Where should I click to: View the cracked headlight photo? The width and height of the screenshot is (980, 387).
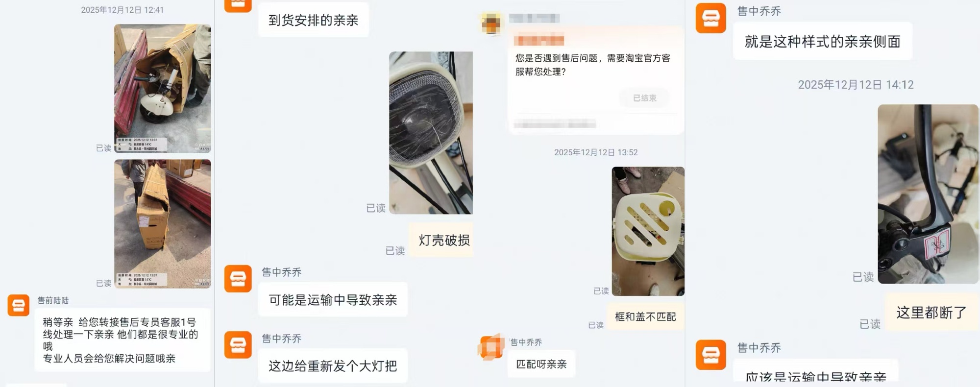(x=431, y=133)
